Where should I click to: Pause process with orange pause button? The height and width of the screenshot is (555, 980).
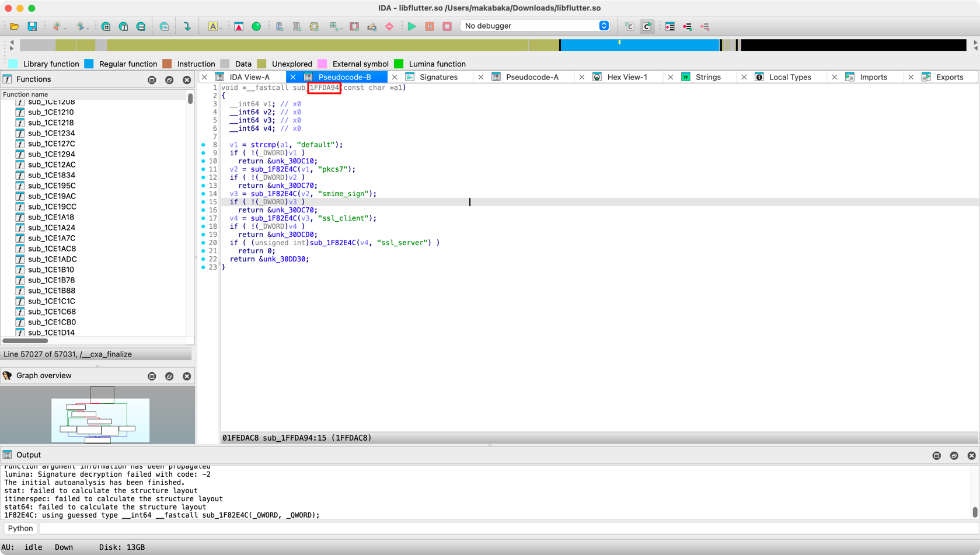430,26
